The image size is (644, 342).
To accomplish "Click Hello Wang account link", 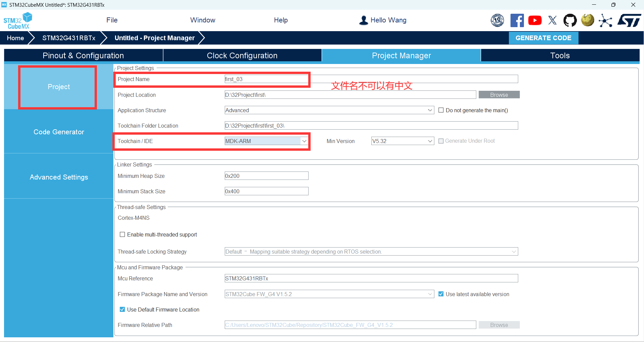I will pyautogui.click(x=388, y=20).
